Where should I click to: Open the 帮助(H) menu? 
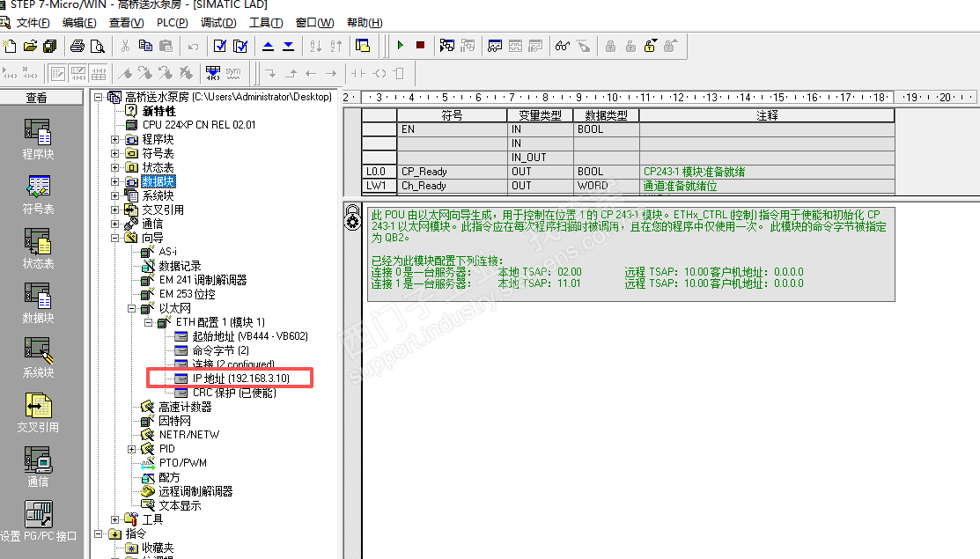coord(365,23)
